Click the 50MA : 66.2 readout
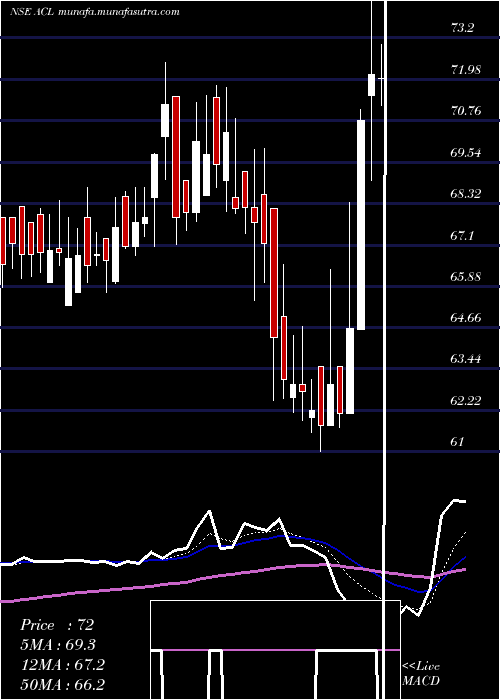This screenshot has height=700, width=500. (62, 684)
